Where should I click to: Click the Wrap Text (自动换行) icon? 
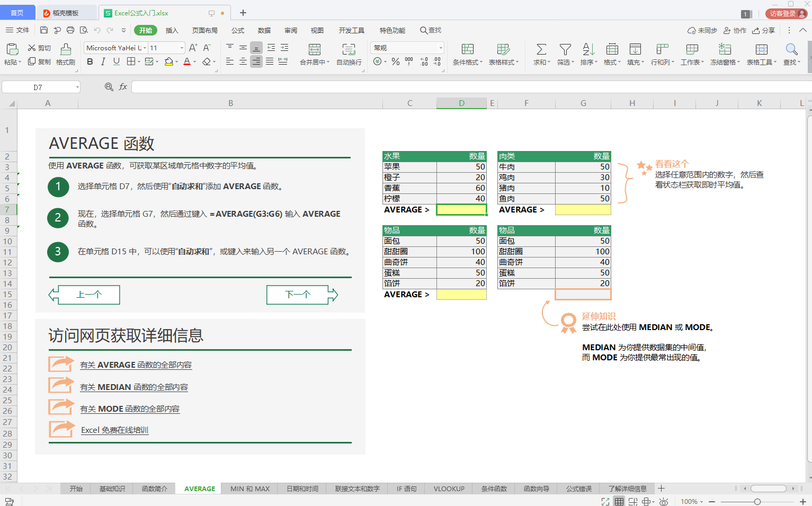pyautogui.click(x=349, y=49)
